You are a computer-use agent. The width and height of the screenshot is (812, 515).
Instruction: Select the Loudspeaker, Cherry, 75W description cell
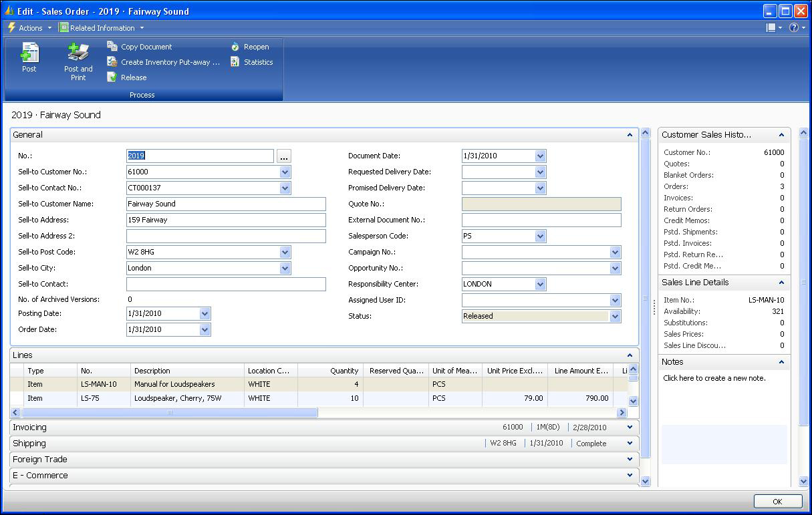[x=187, y=398]
